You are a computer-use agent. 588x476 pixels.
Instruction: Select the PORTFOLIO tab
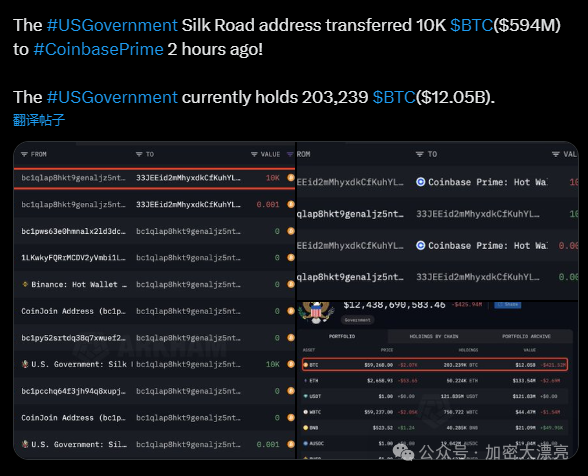point(342,336)
